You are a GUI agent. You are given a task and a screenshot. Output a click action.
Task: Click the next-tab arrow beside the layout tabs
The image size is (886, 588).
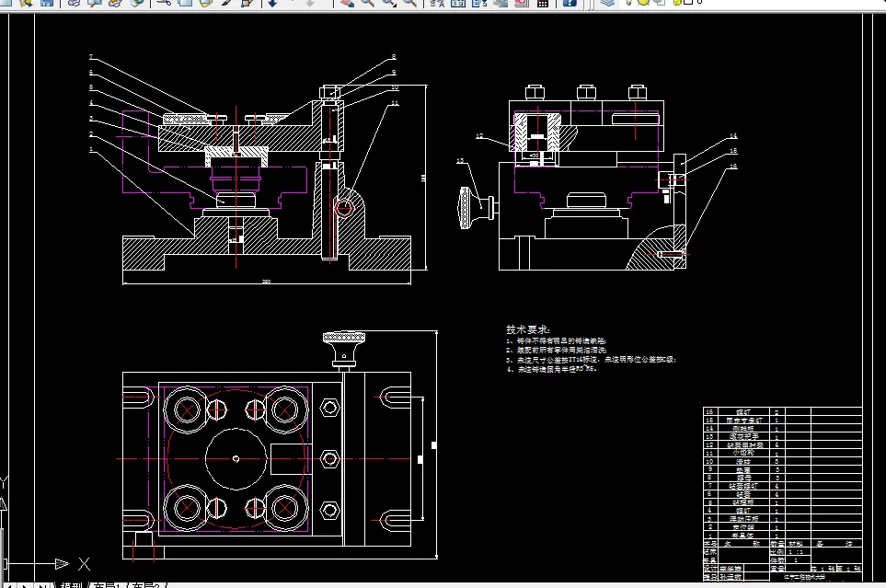pos(26,585)
